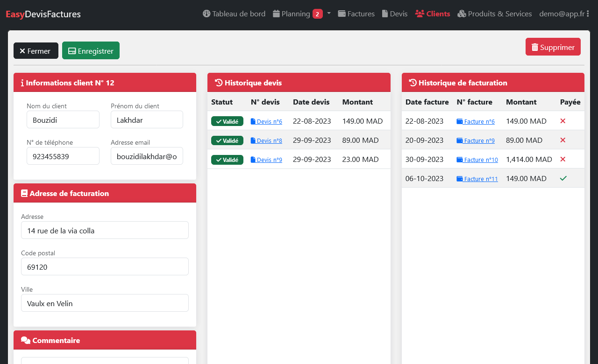Click the red X paid status for Facture n°10
598x364 pixels.
point(562,159)
